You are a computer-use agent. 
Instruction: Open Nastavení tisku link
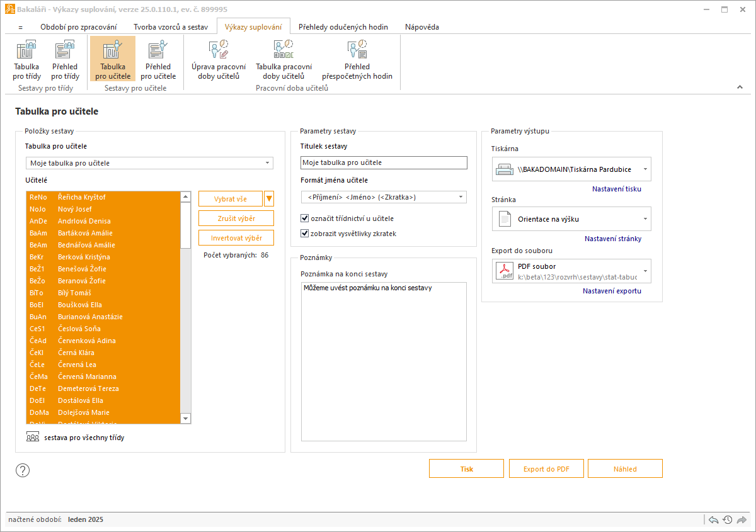pos(617,189)
